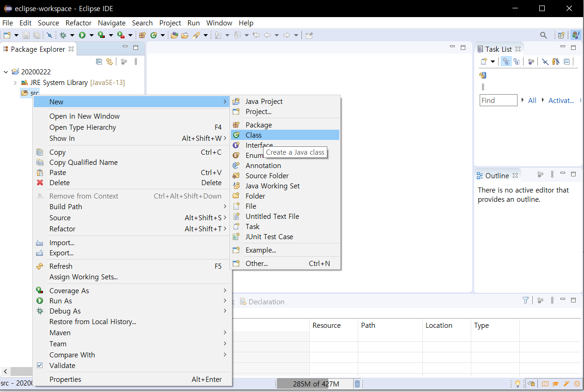Click the star What's New icon in status bar
The height and width of the screenshot is (392, 584).
(577, 384)
